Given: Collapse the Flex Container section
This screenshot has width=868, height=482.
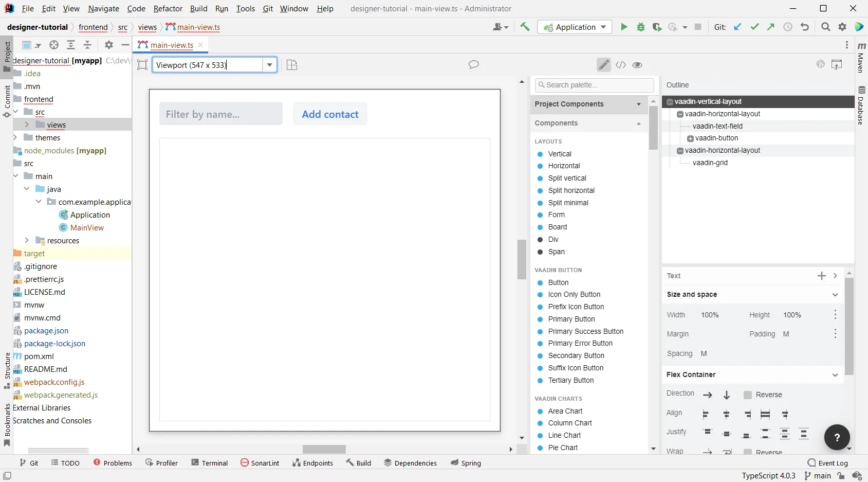Looking at the screenshot, I should [836, 374].
